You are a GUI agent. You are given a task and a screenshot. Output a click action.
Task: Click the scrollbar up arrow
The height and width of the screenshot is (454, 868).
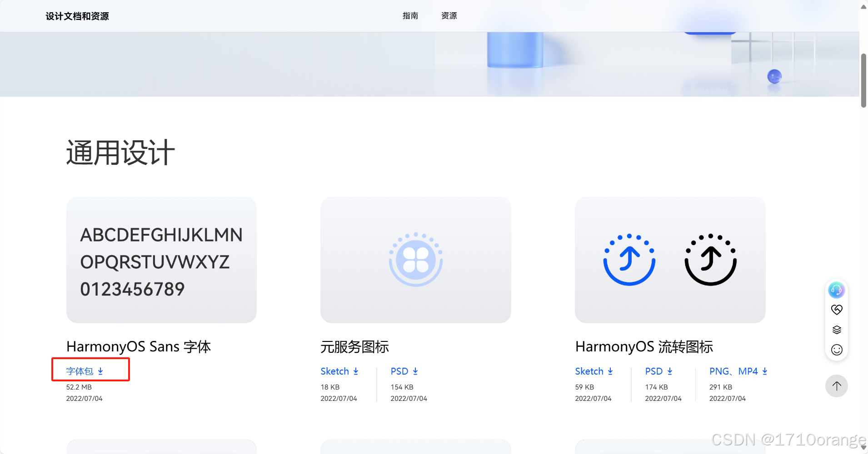pos(863,6)
